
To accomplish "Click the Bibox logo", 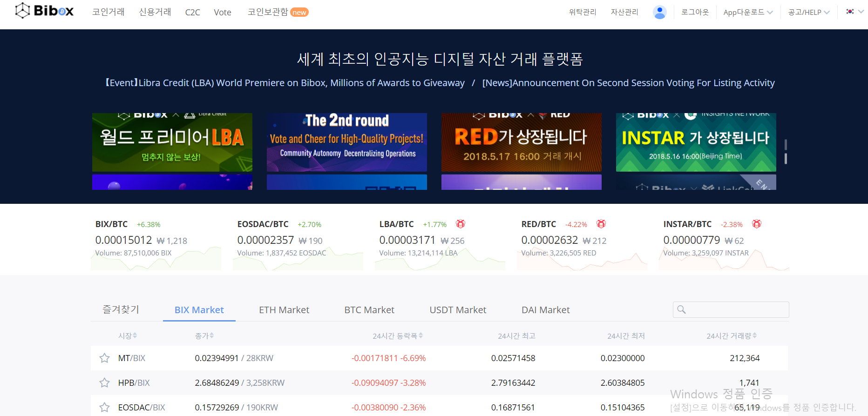I will pos(44,11).
